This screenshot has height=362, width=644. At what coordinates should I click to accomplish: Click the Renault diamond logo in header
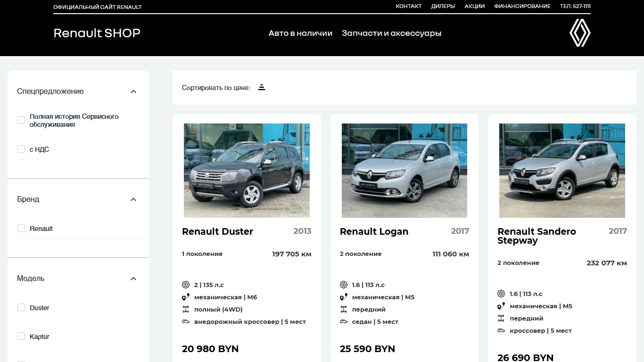click(580, 33)
